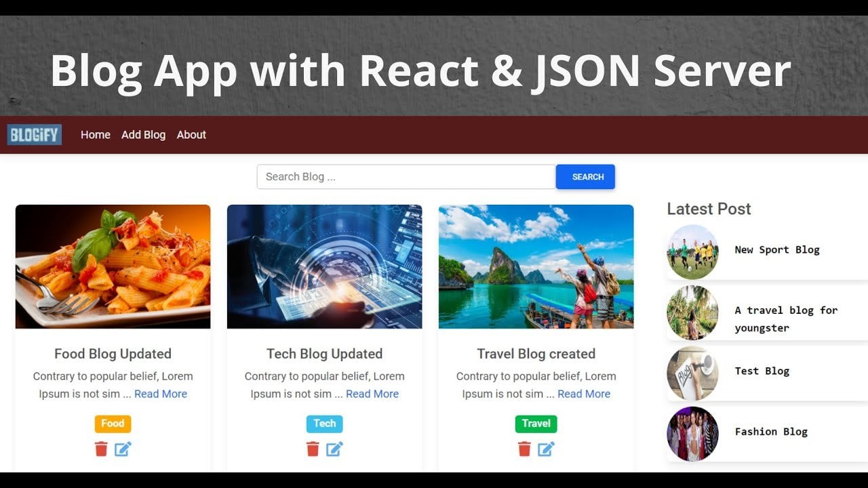Delete the Food Blog Updated post
This screenshot has height=488, width=868.
pyautogui.click(x=101, y=449)
